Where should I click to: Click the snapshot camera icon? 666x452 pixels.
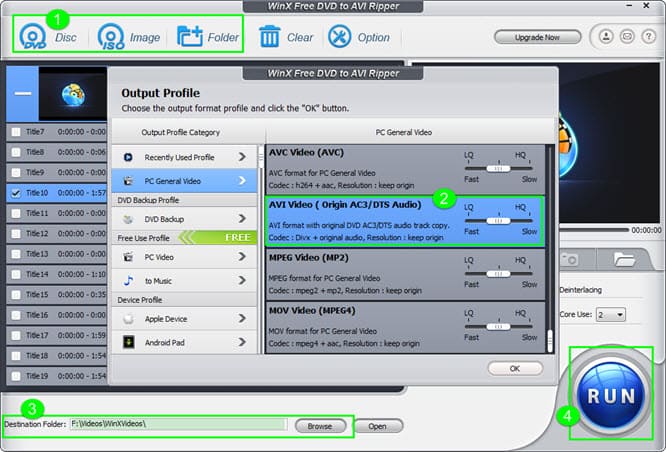tap(570, 259)
